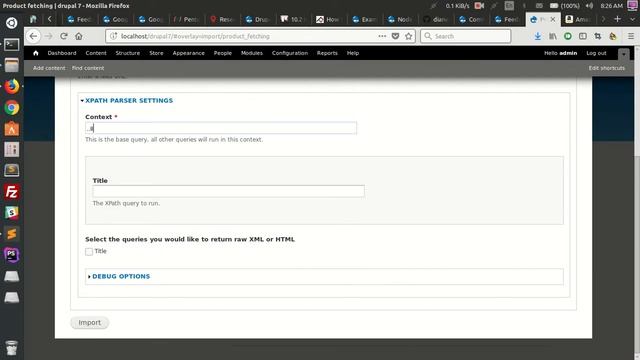Switch to the Exam browser tab
Viewport: 640px width, 360px height.
[x=364, y=19]
